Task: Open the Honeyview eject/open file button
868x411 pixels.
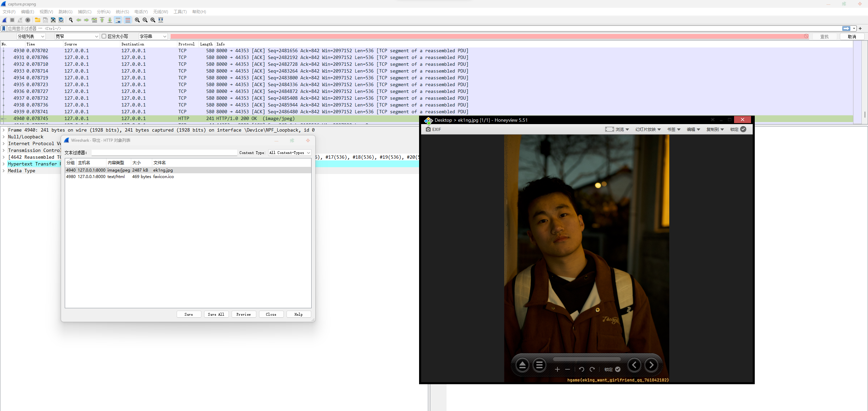Action: [522, 365]
